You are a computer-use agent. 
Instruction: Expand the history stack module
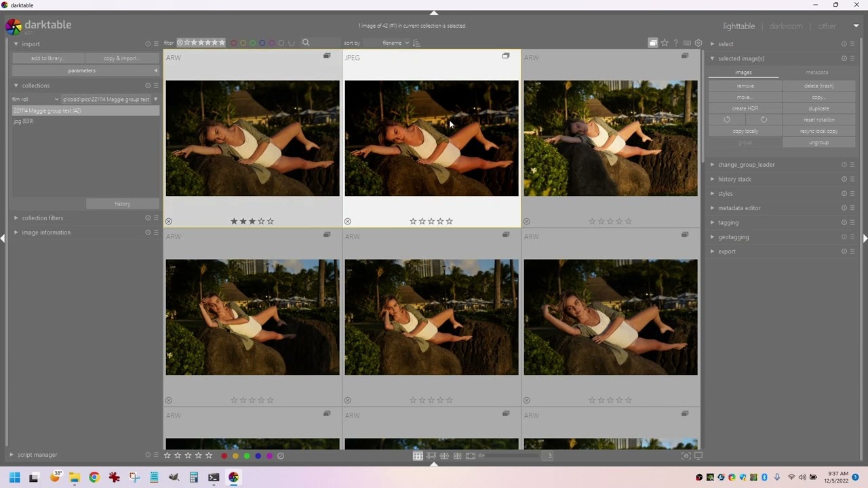click(713, 179)
